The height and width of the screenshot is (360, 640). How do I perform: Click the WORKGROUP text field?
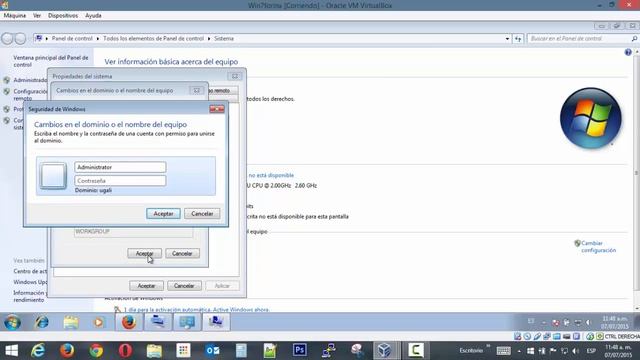pos(133,232)
